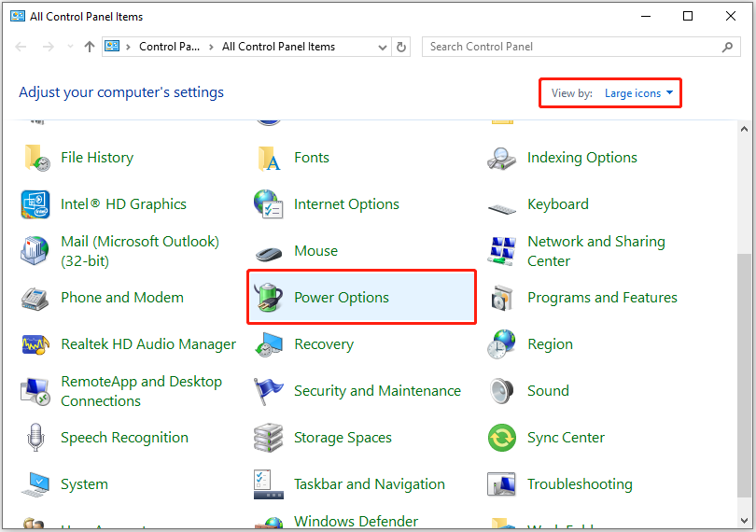Click the vertical scrollbar thumb
756x532 pixels.
click(x=744, y=376)
